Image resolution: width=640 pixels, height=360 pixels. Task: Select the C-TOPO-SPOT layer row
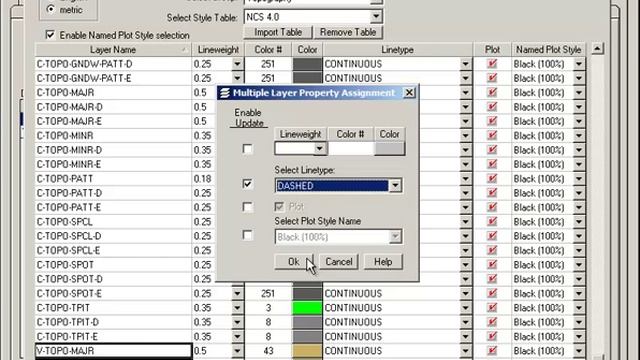(x=113, y=265)
